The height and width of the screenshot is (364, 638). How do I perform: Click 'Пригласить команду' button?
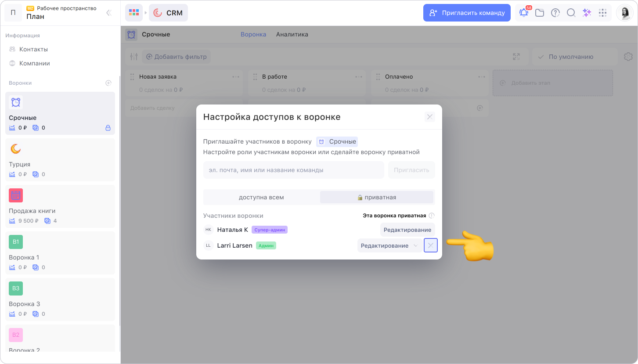(467, 13)
